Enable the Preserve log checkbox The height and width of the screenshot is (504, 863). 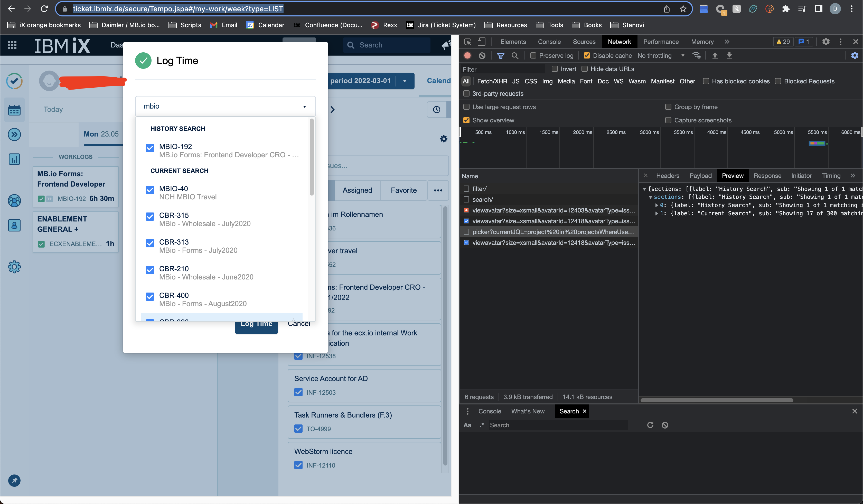pos(533,55)
